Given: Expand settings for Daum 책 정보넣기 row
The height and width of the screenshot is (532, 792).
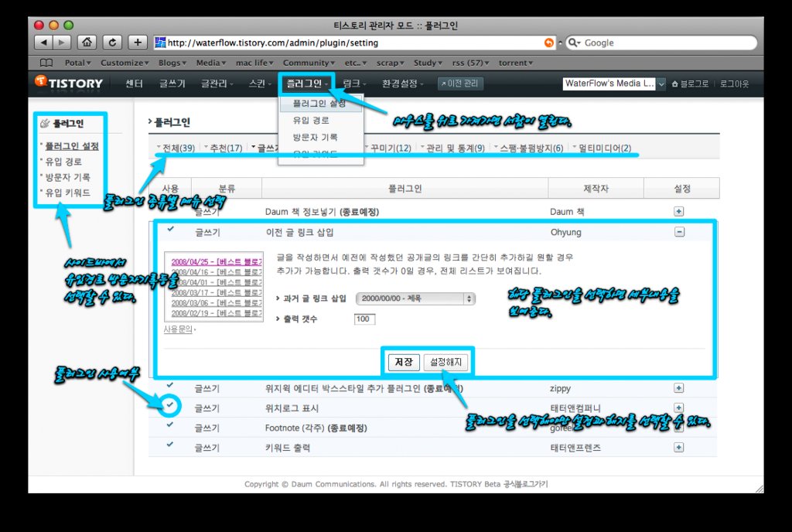Looking at the screenshot, I should pyautogui.click(x=679, y=212).
